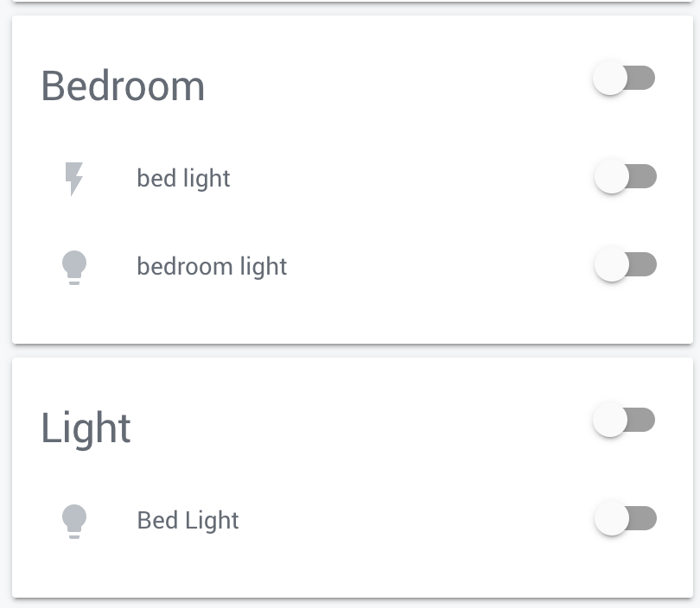The height and width of the screenshot is (608, 700).
Task: Click the bedroom light entity name
Action: click(212, 266)
